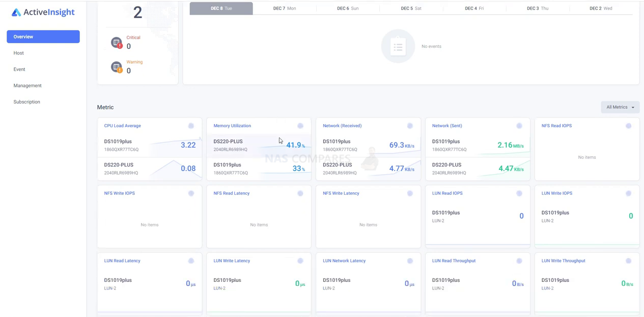Click the ActiveInsight logo
644x317 pixels.
coord(43,12)
